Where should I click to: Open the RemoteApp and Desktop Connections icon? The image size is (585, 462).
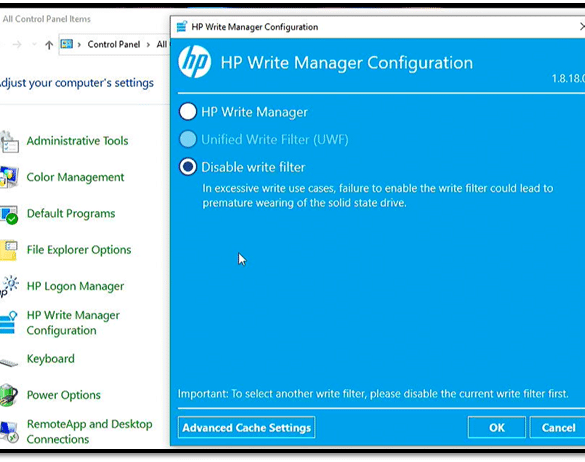click(x=9, y=432)
